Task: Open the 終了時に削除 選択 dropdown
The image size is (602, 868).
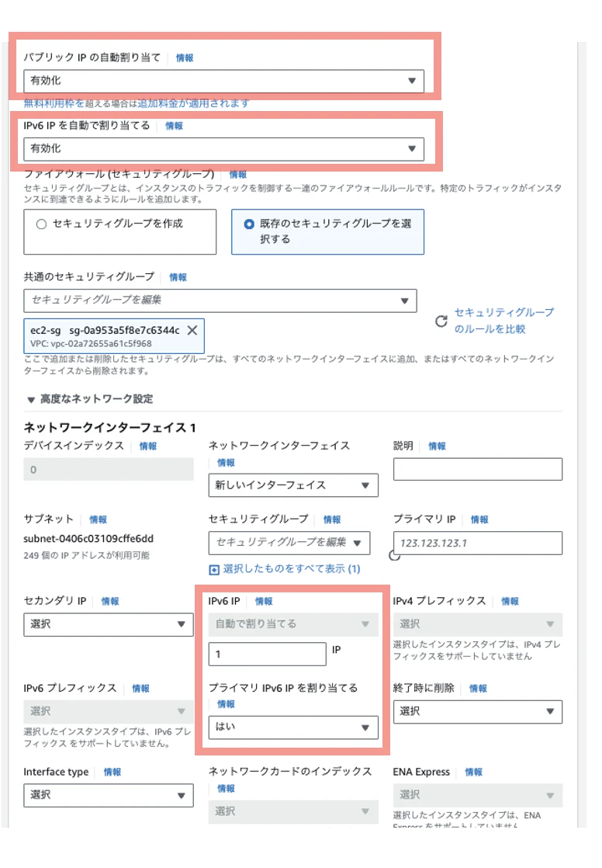Action: coord(478,712)
